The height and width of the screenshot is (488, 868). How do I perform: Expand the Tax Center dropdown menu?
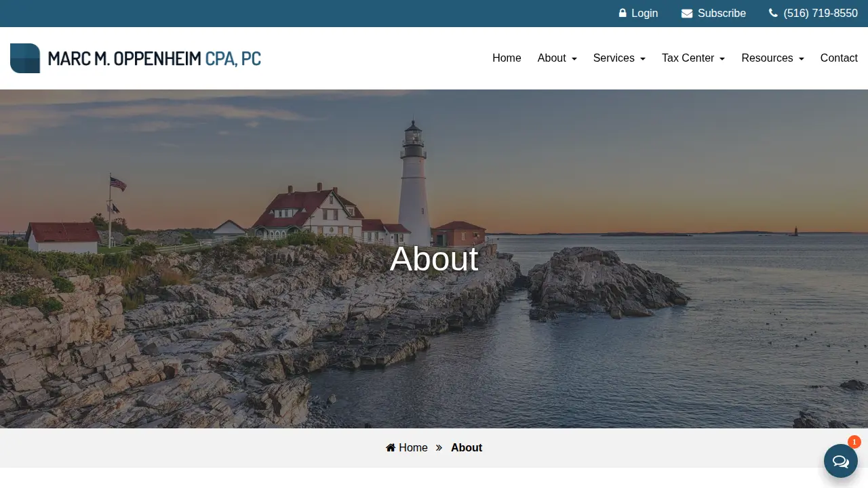pyautogui.click(x=693, y=58)
